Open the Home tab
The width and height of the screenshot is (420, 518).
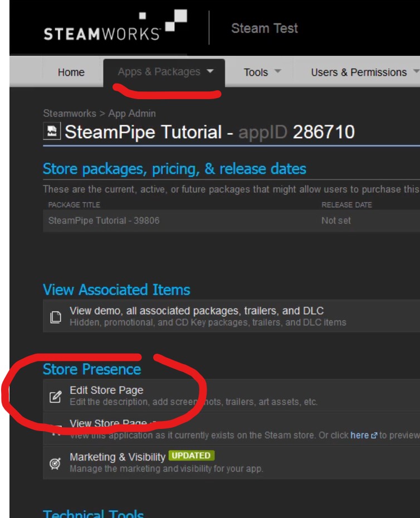[x=71, y=72]
